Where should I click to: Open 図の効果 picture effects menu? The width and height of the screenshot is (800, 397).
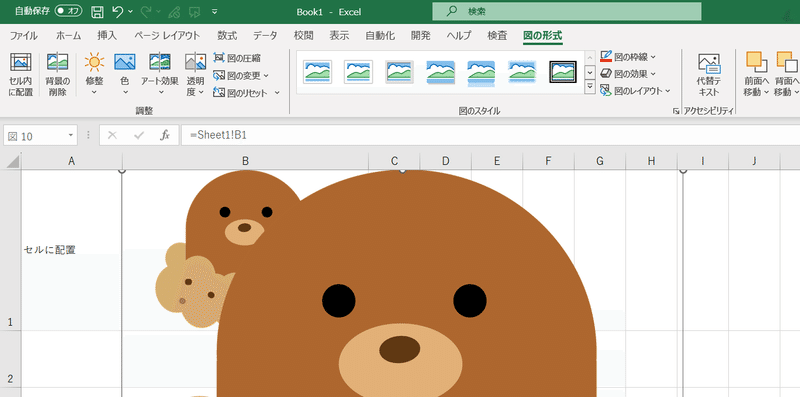pos(628,74)
